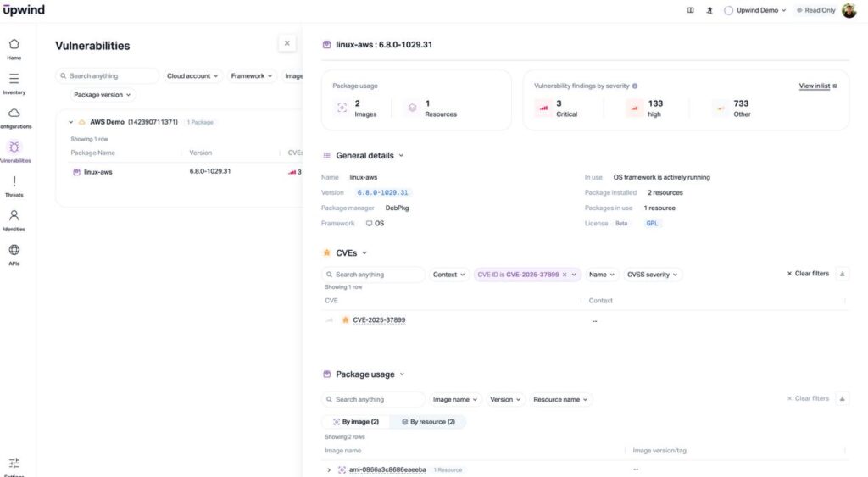The width and height of the screenshot is (868, 477).
Task: Focus the Vulnerabilities search field
Action: click(108, 75)
